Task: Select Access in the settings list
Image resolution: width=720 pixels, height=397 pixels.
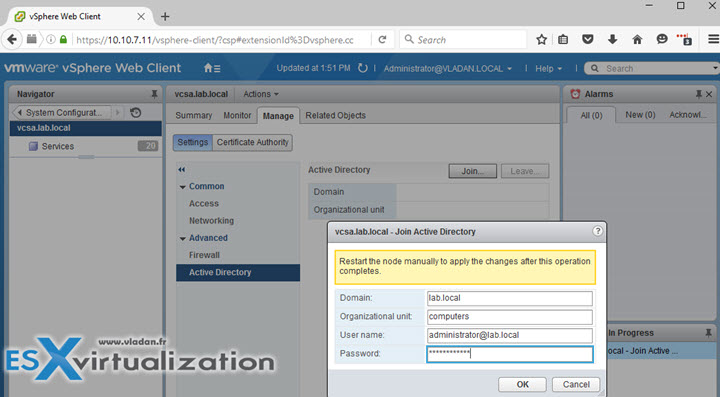Action: [x=204, y=204]
